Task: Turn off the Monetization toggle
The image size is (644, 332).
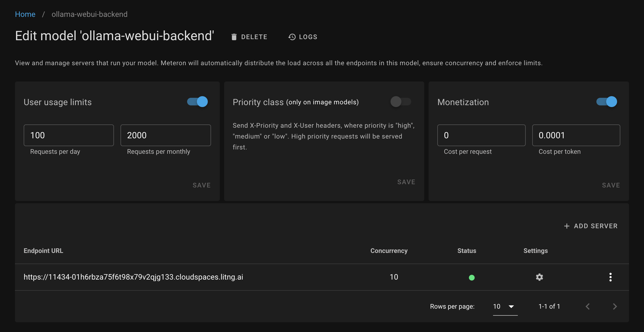Action: pos(607,102)
